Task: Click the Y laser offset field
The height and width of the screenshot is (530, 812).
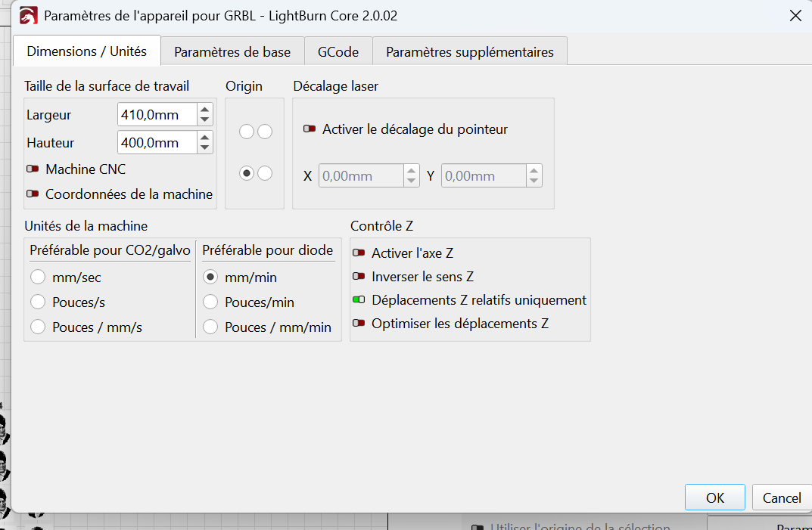Action: coord(484,175)
